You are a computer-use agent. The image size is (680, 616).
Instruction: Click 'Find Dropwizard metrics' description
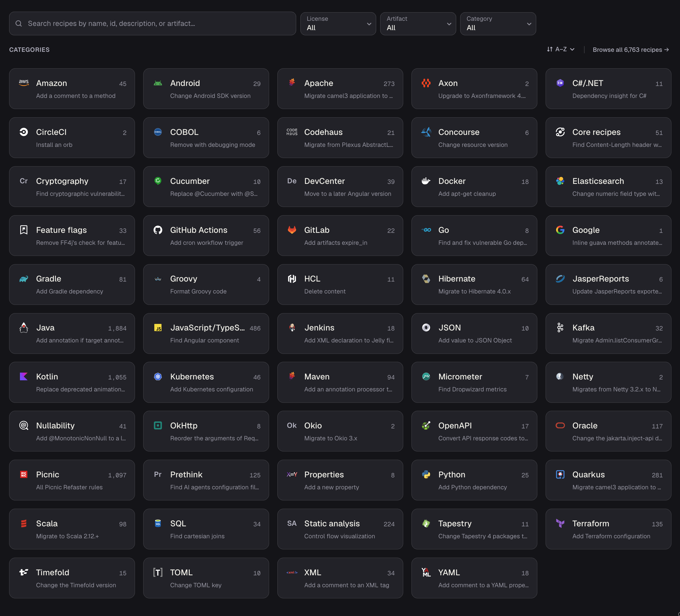pos(472,389)
